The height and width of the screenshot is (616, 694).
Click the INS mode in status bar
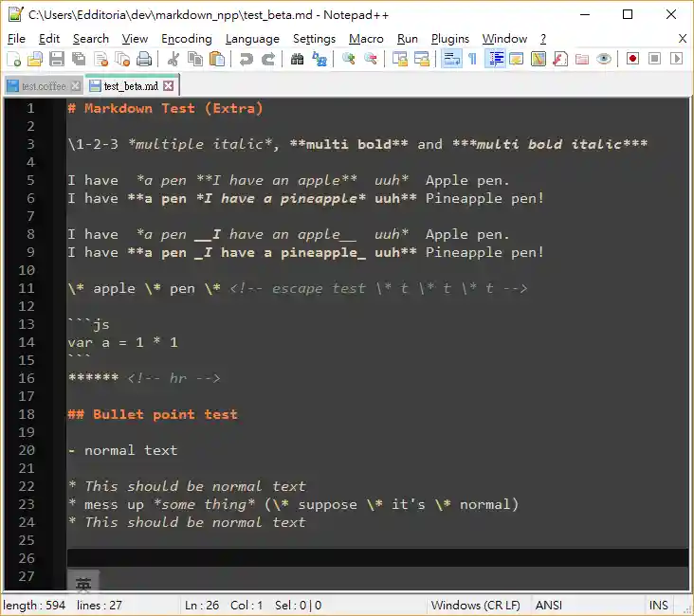point(658,605)
